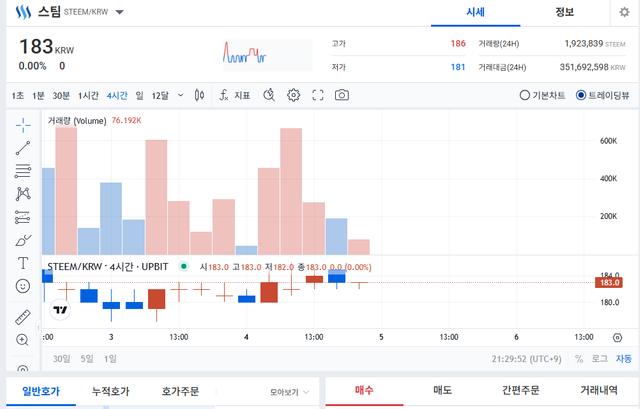Image resolution: width=640 pixels, height=409 pixels.
Task: Open the emoji icons tool
Action: (23, 286)
